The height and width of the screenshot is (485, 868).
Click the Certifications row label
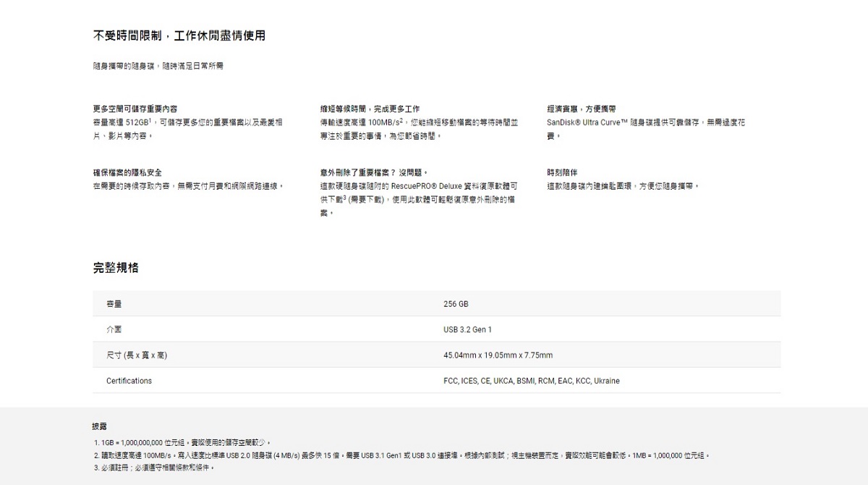coord(129,381)
